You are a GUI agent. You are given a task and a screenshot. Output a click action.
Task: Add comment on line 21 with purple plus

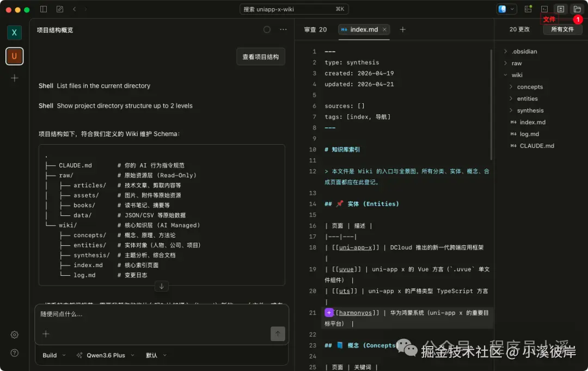pos(329,313)
